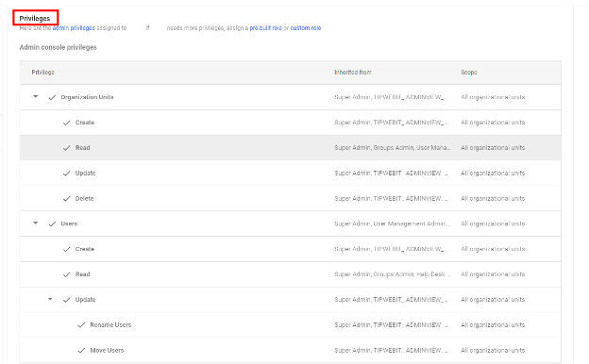Click the checkmark beside Rename Users
Viewport: 589px width, 364px height.
81,325
